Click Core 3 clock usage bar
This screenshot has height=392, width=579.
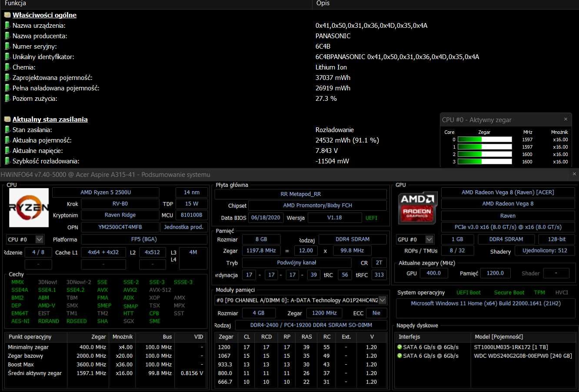point(485,162)
